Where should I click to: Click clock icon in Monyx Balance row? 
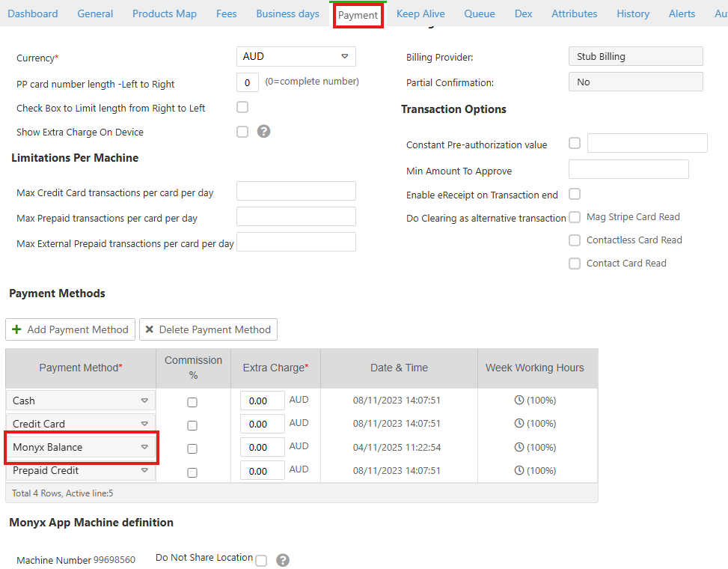pyautogui.click(x=519, y=447)
